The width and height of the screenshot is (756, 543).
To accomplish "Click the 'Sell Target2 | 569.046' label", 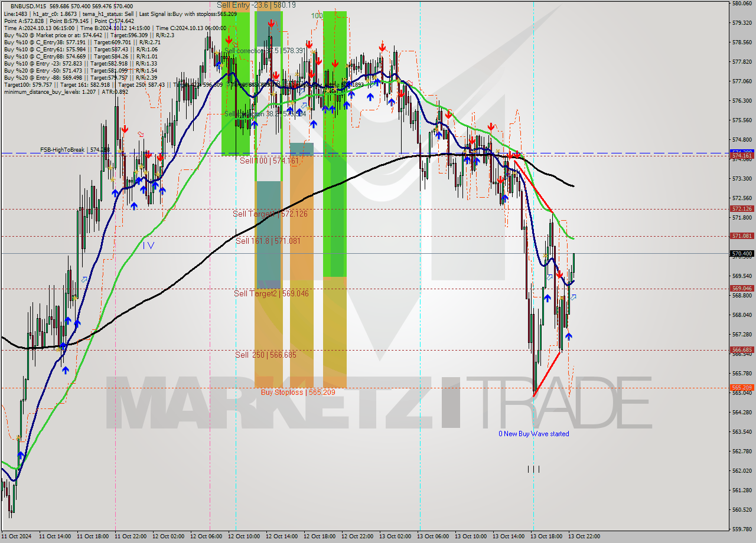I will point(271,293).
